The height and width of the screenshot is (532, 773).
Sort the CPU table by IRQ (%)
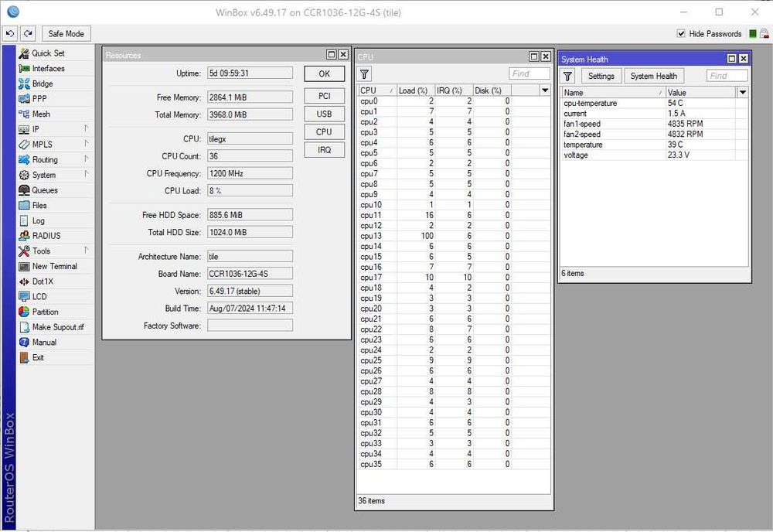454,90
